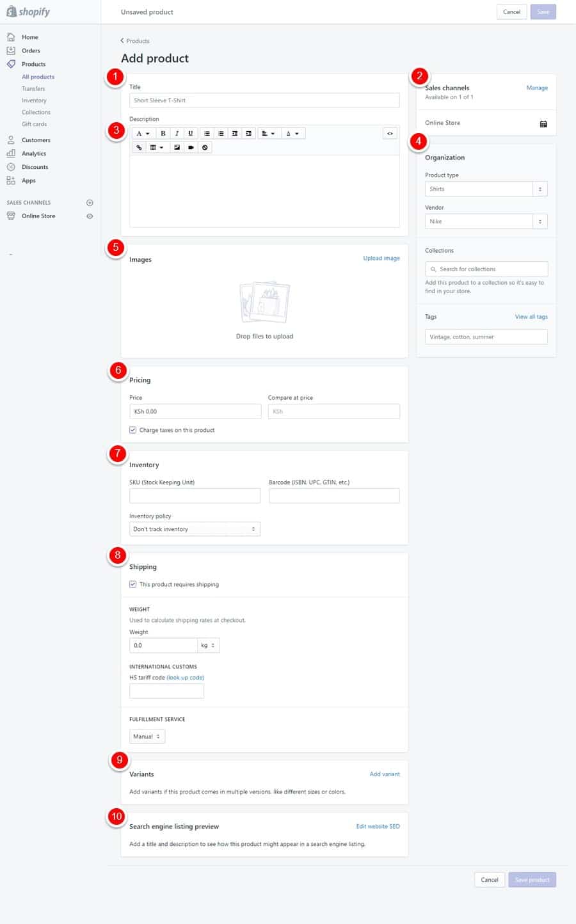Open the text color picker in the editor
This screenshot has width=576, height=924.
[x=291, y=133]
